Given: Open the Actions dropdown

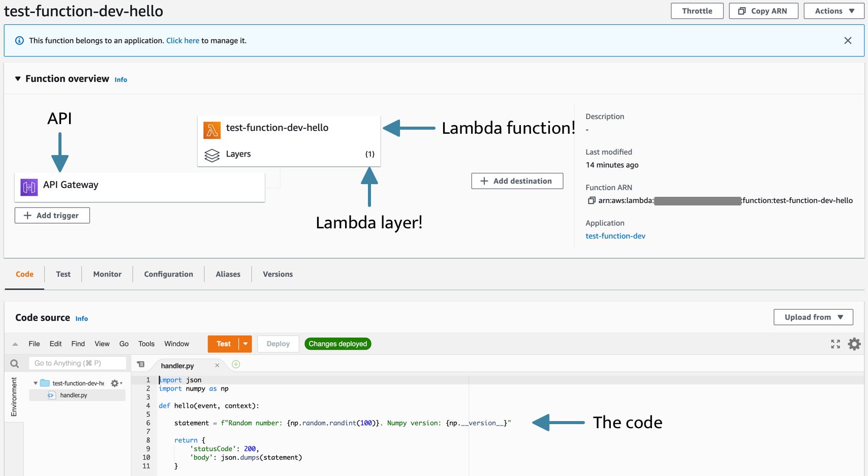Looking at the screenshot, I should click(834, 11).
